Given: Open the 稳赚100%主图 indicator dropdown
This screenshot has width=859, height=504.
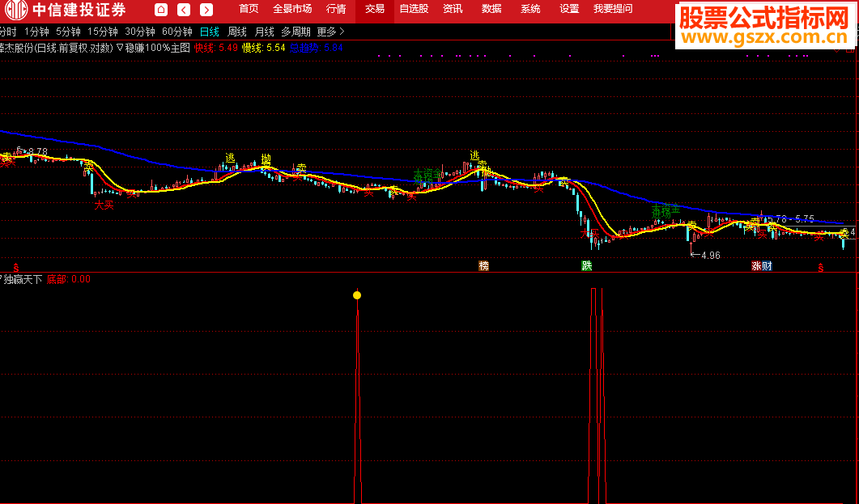Looking at the screenshot, I should click(x=153, y=49).
